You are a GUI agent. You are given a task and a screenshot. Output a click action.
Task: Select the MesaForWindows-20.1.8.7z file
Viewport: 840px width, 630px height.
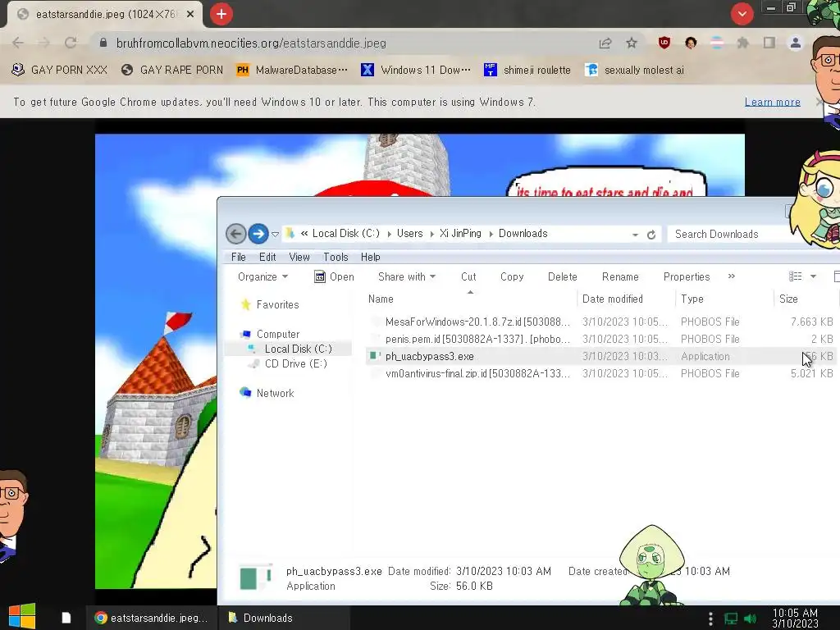point(600,322)
